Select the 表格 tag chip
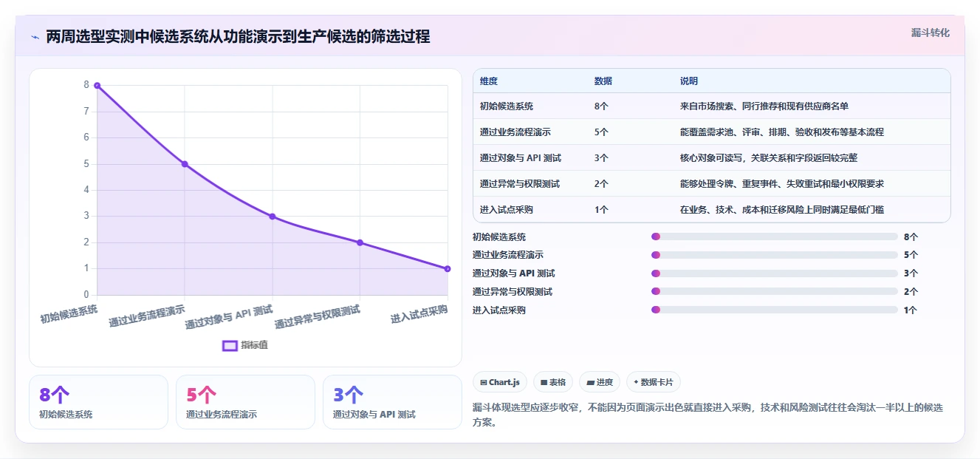The height and width of the screenshot is (459, 980). [x=553, y=382]
